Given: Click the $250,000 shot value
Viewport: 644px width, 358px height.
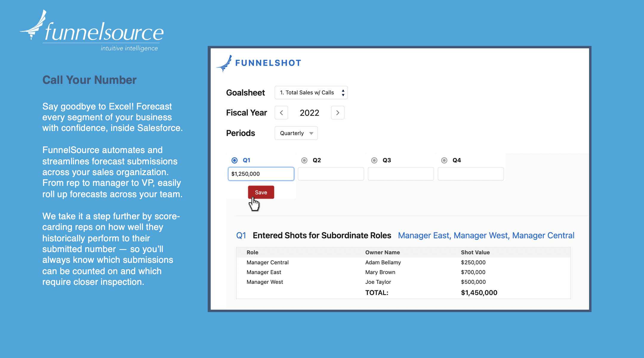Looking at the screenshot, I should click(473, 263).
